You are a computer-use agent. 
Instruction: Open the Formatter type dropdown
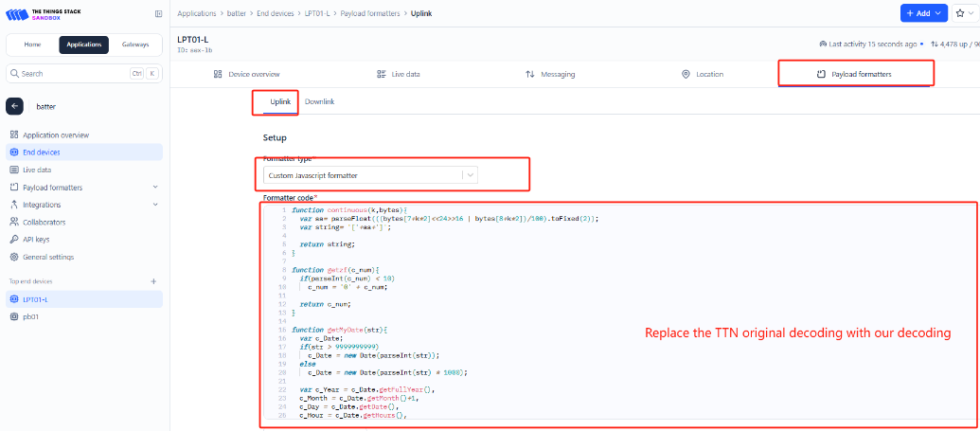click(x=370, y=176)
